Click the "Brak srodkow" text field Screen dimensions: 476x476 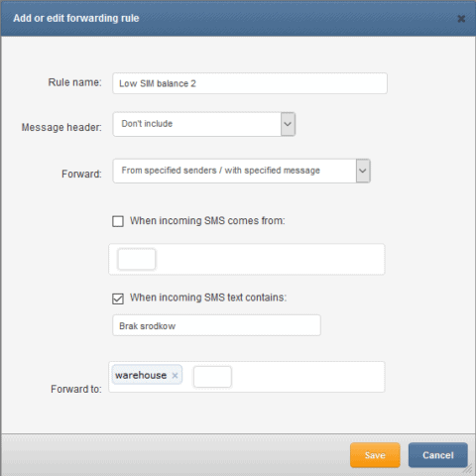tap(216, 325)
